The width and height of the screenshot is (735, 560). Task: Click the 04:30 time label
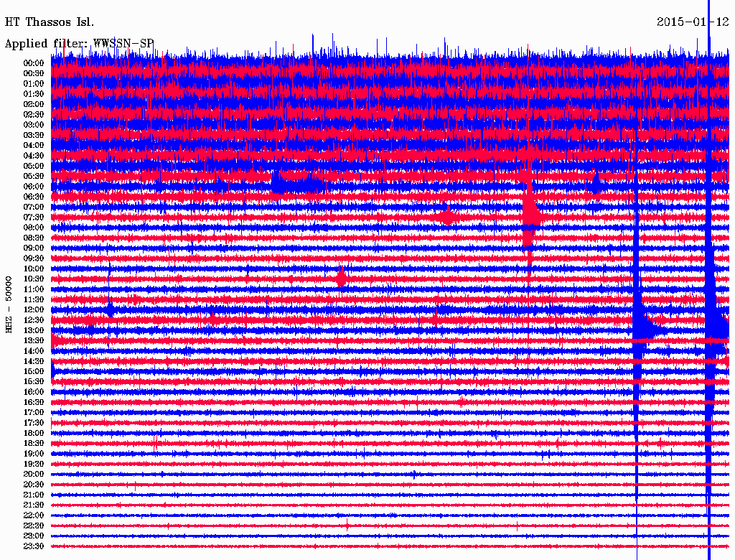click(x=34, y=156)
